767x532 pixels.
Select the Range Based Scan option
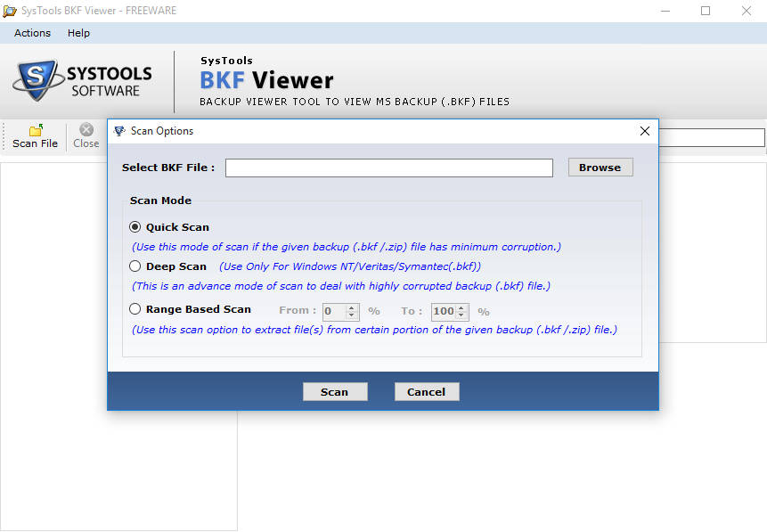click(x=135, y=309)
